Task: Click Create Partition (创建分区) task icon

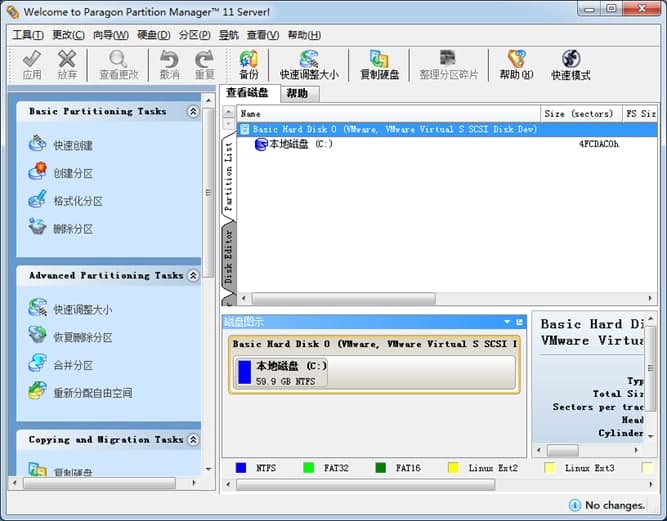Action: [x=37, y=171]
